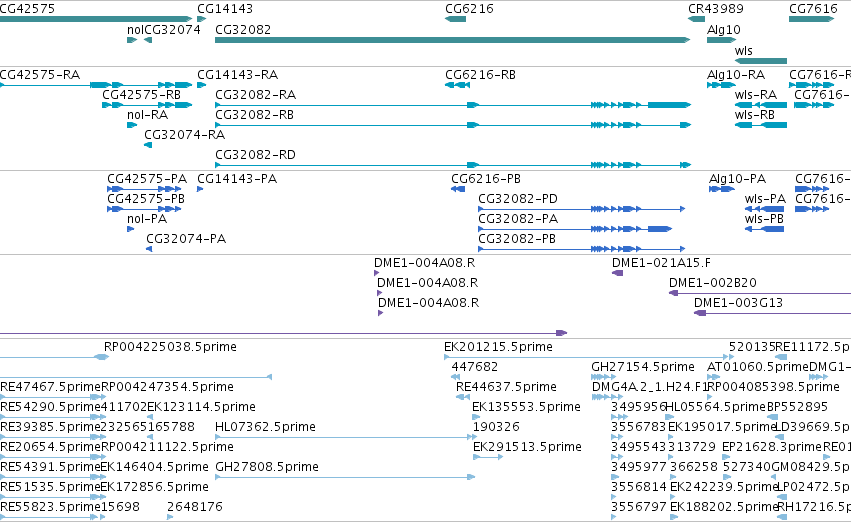Click the EK146404.5prime EST label
Image resolution: width=851 pixels, height=522 pixels.
[155, 467]
